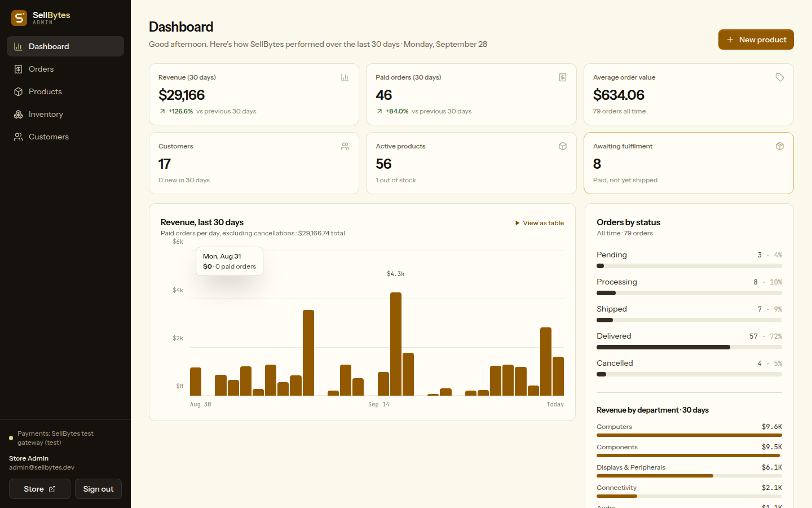The image size is (812, 508).
Task: Click the Displays & Peripherals revenue bar
Action: [x=689, y=476]
